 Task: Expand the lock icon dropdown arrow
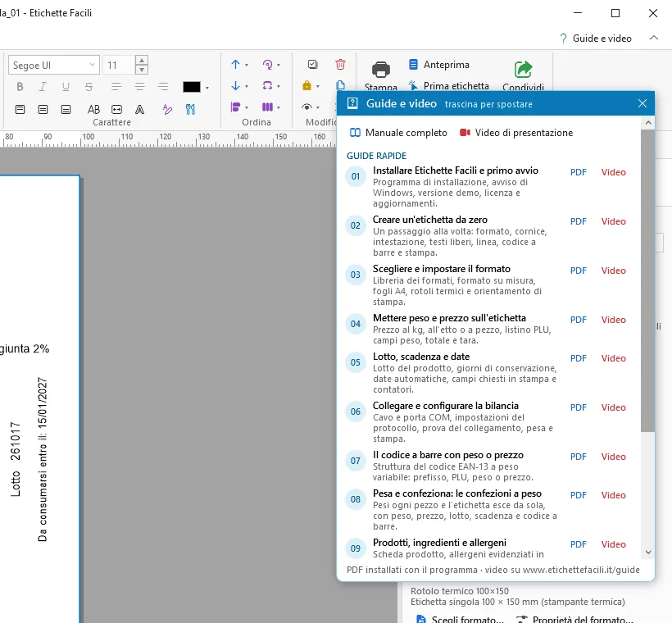point(318,86)
